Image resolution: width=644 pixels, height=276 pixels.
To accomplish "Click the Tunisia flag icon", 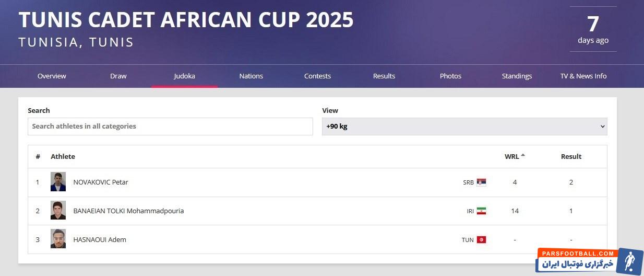I will [481, 240].
